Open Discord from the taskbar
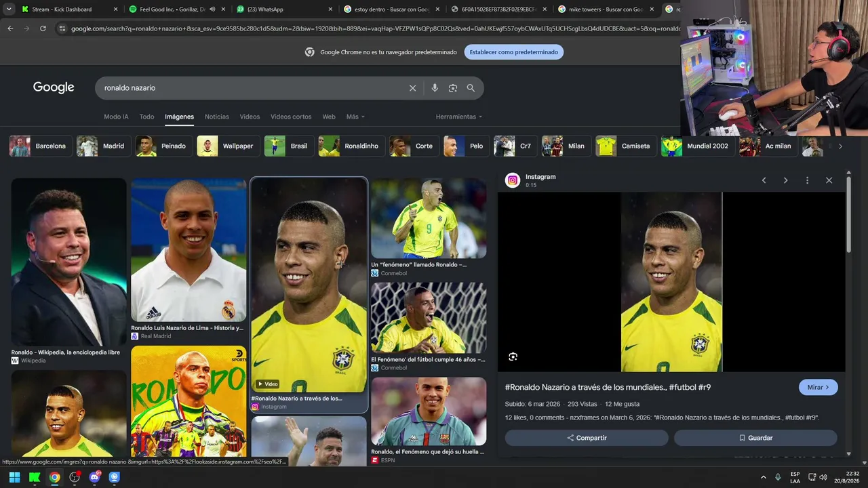 coord(94,477)
